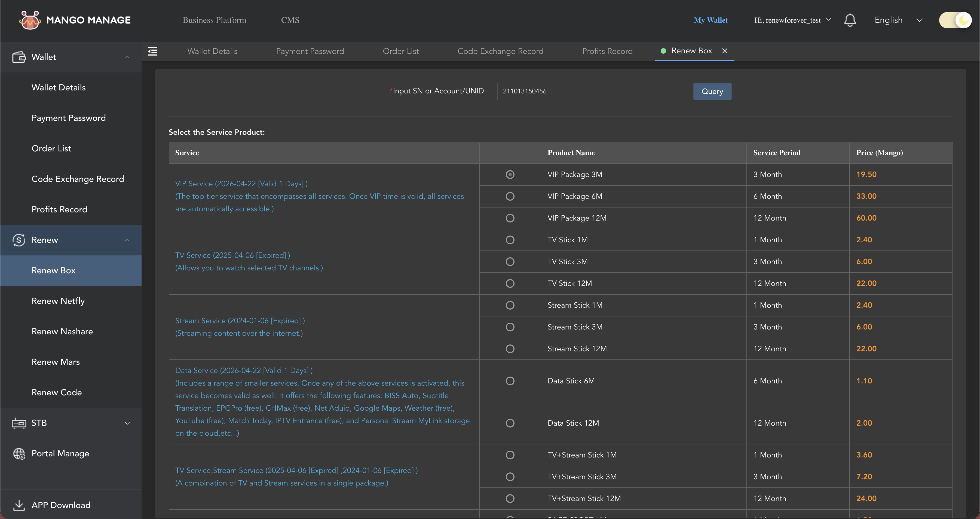Expand the renewforever_test account dropdown
Screen dimensions: 980x519
(x=828, y=20)
